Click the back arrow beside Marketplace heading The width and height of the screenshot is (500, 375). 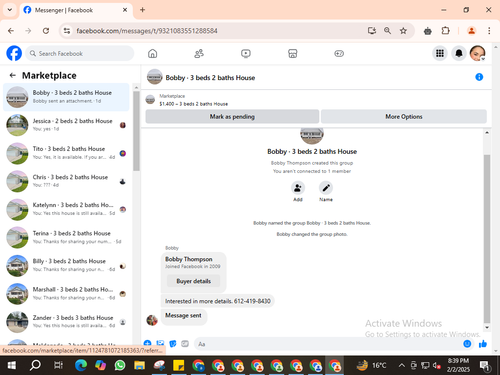(x=13, y=75)
